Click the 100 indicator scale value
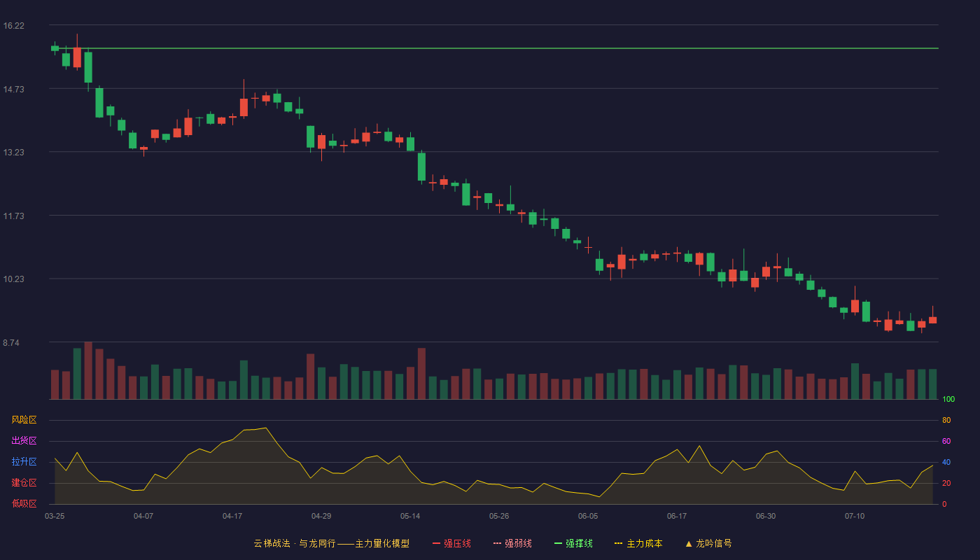Screen dimensions: 980x560 tap(948, 400)
